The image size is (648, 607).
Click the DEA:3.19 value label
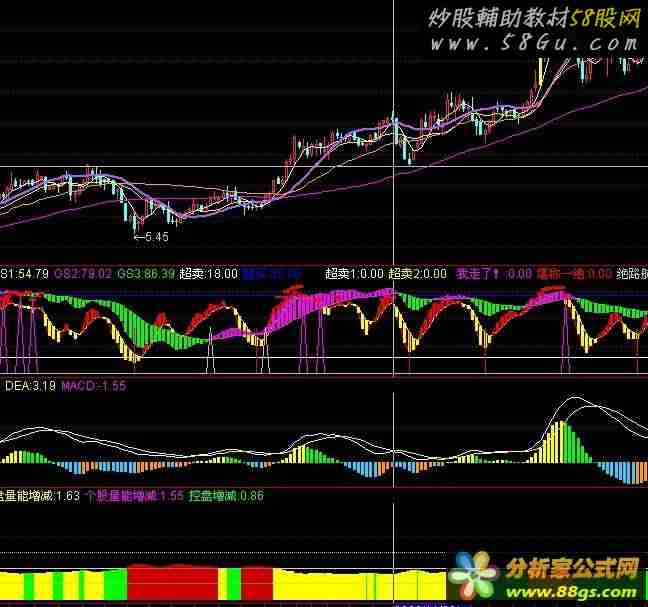point(30,386)
